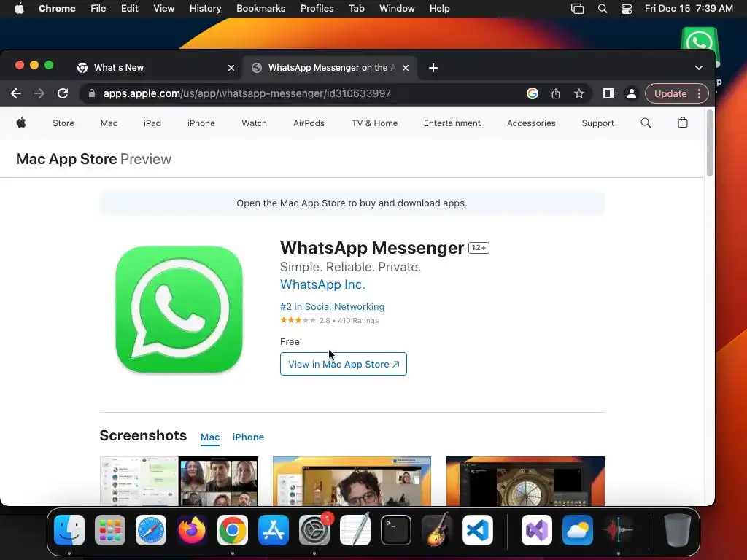747x560 pixels.
Task: Click the large WhatsApp app icon
Action: pos(179,309)
